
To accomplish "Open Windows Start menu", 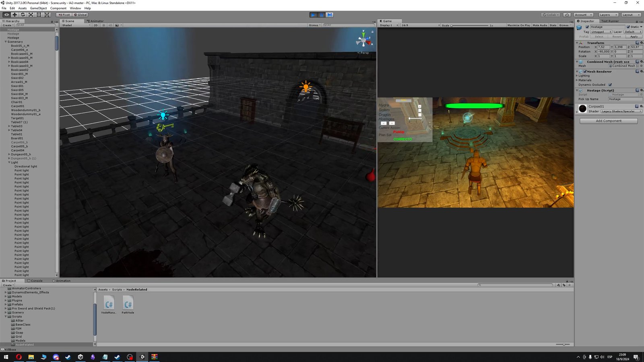I will [6, 357].
